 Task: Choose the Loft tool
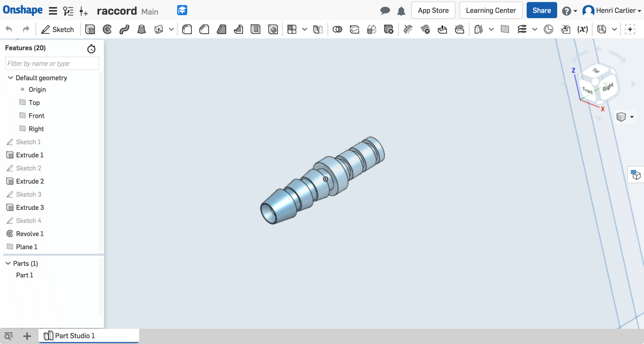(x=141, y=30)
